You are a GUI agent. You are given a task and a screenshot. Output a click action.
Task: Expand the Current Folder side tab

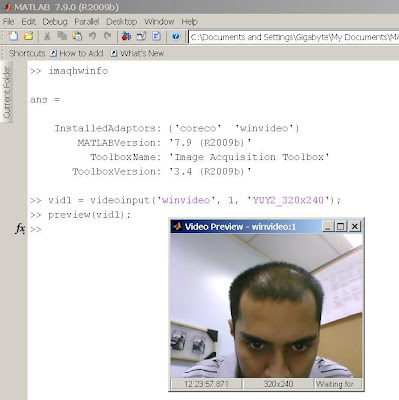(7, 92)
